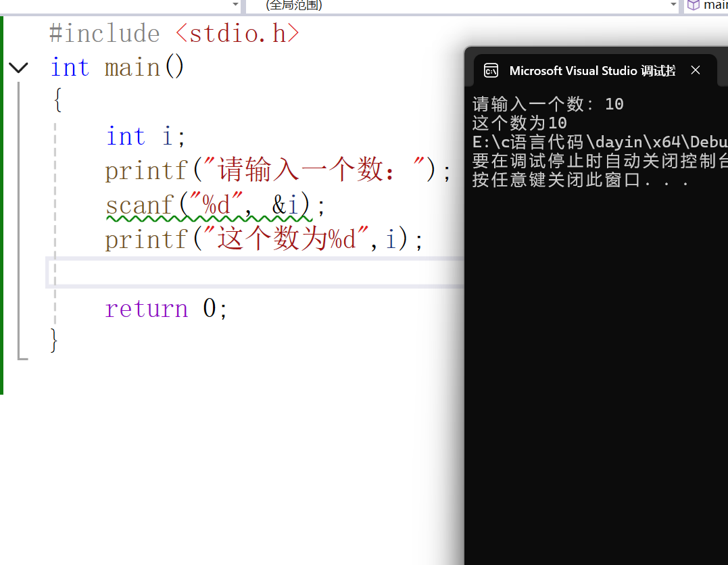The width and height of the screenshot is (728, 565).
Task: Click '按任意键关闭此窗口' message in console
Action: pyautogui.click(x=581, y=180)
